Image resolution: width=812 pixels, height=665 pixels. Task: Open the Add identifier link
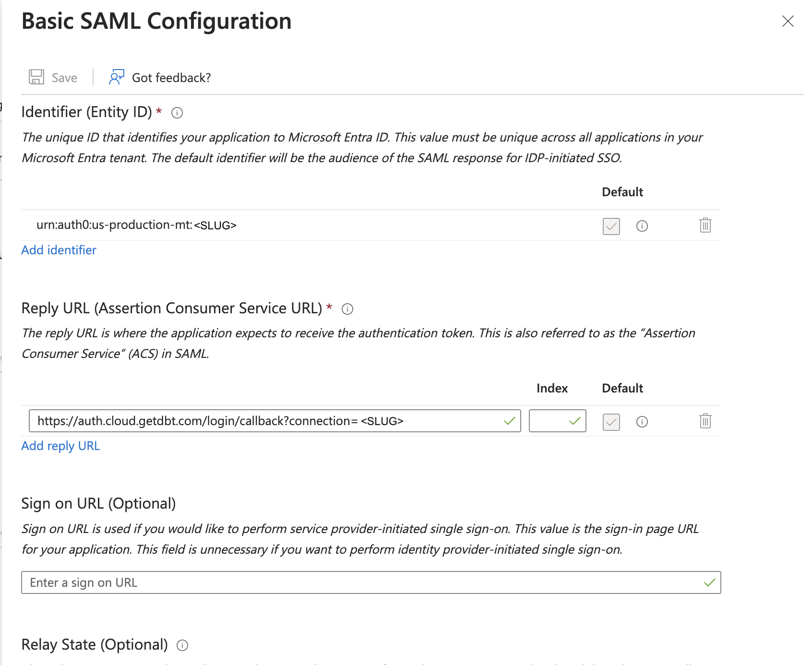point(59,250)
